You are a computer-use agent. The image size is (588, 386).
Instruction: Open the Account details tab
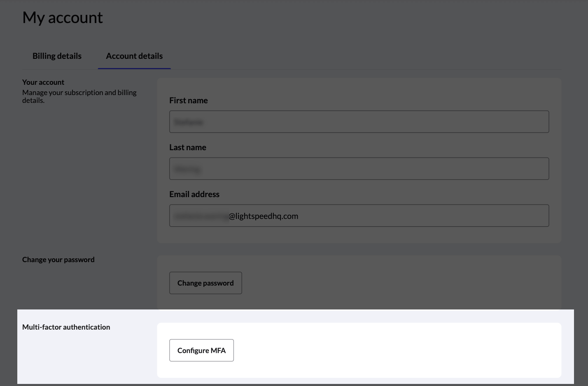click(134, 56)
